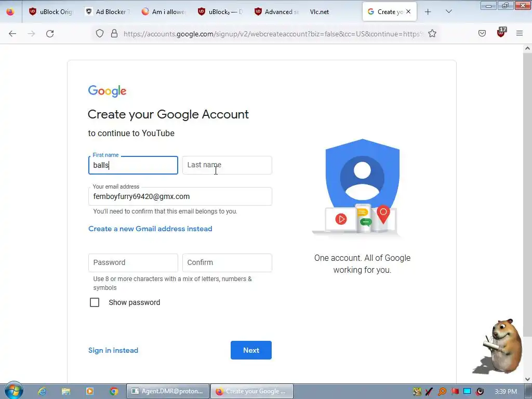
Task: Click the Google logo
Action: pyautogui.click(x=107, y=91)
